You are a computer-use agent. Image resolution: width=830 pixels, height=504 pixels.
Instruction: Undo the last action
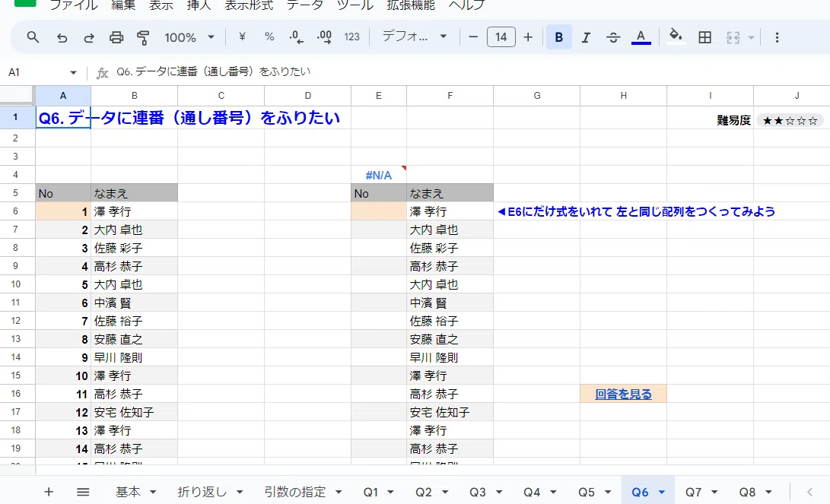62,37
